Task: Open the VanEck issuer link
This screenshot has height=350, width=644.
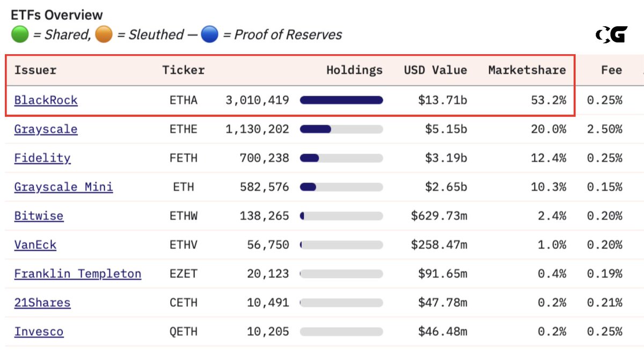Action: [x=35, y=245]
